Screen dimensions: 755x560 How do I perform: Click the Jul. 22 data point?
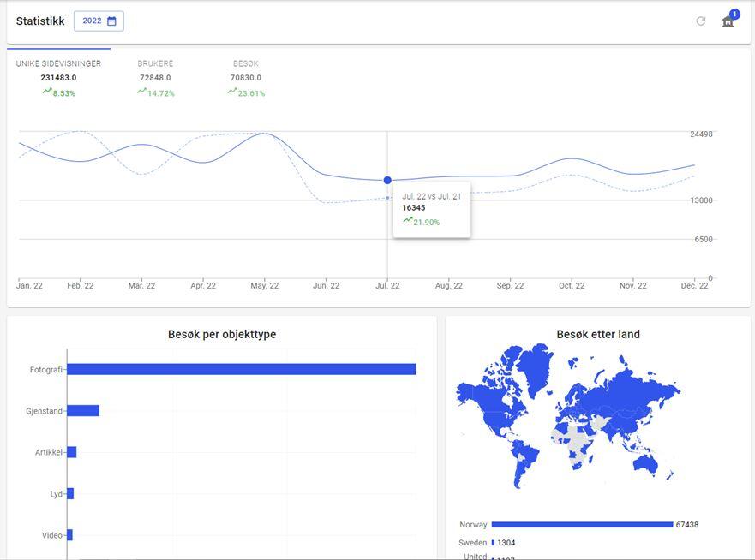click(x=387, y=180)
